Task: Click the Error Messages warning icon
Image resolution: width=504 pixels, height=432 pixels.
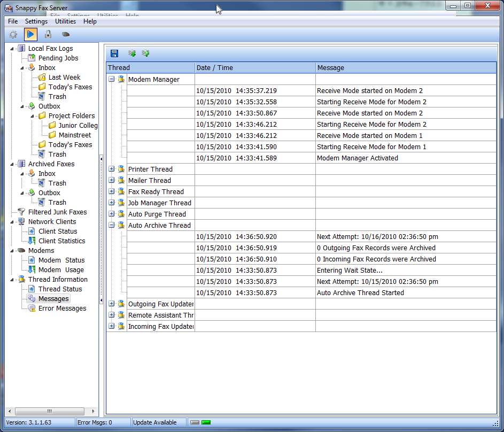Action: tap(32, 308)
